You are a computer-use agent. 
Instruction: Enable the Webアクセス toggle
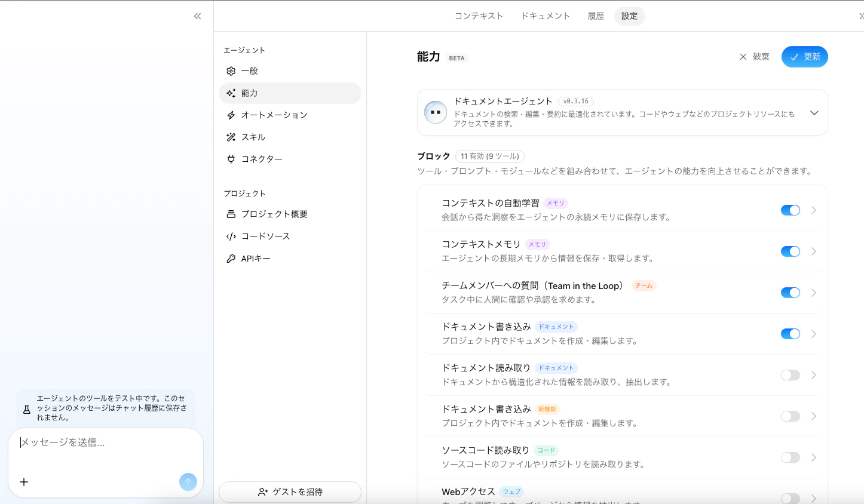791,499
